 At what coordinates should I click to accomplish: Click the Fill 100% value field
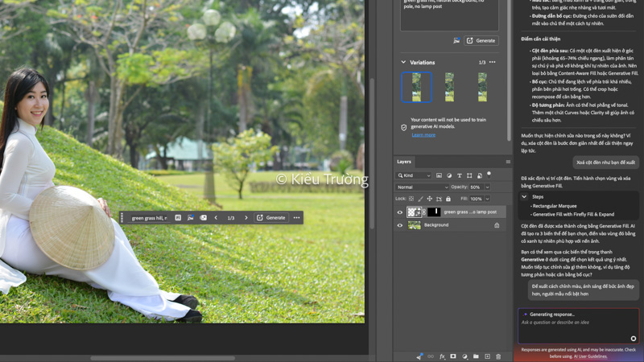(477, 199)
